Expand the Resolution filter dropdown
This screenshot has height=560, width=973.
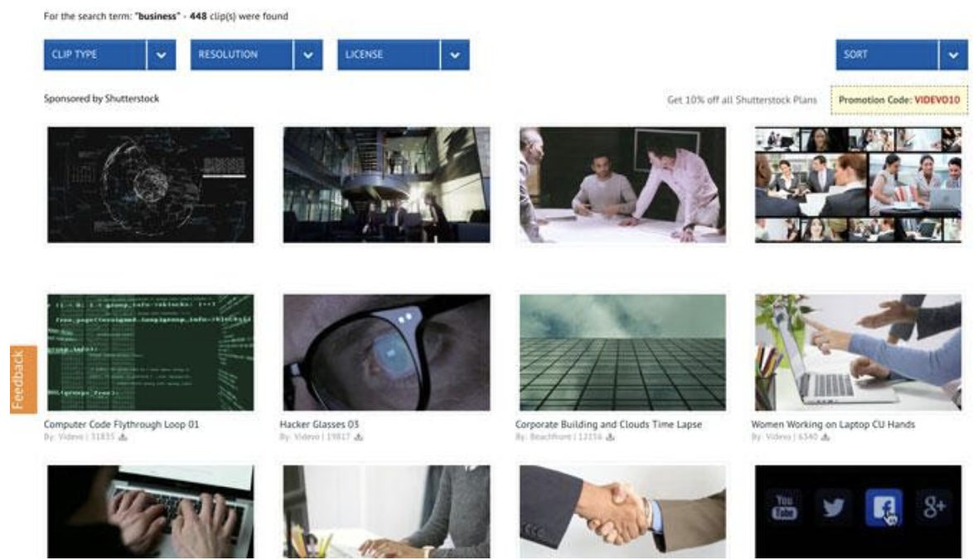(x=256, y=55)
